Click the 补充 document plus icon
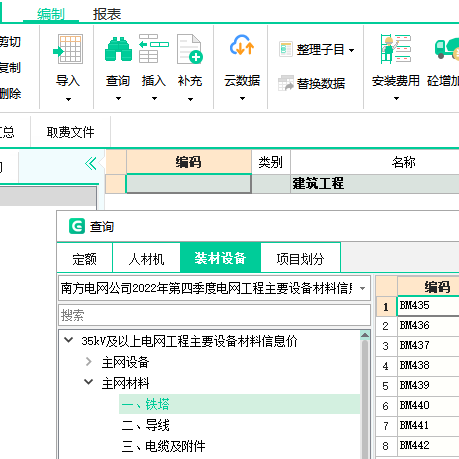This screenshot has height=459, width=459. click(190, 49)
